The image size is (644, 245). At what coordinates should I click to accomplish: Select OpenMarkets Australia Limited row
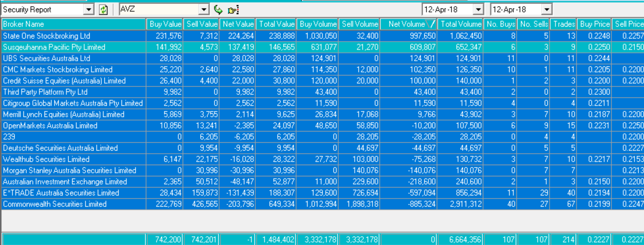point(323,126)
